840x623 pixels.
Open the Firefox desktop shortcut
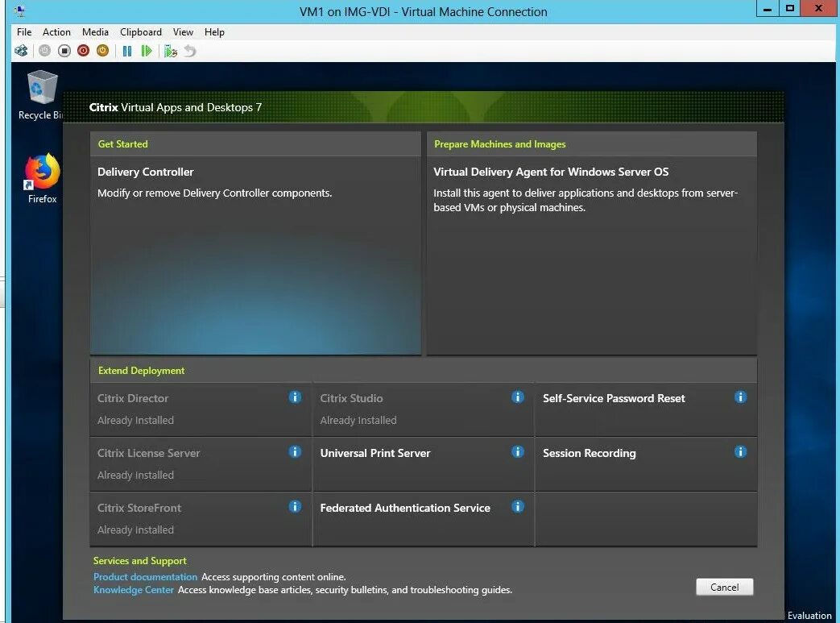click(43, 179)
